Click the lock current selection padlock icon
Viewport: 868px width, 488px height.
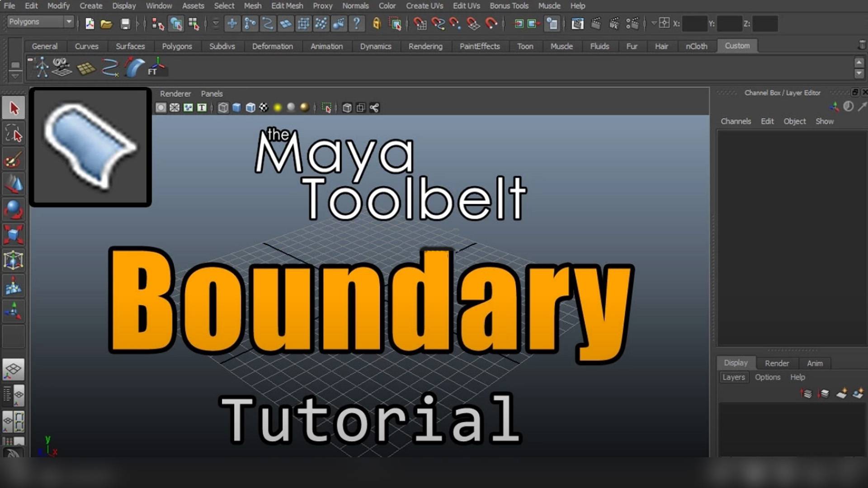click(377, 23)
